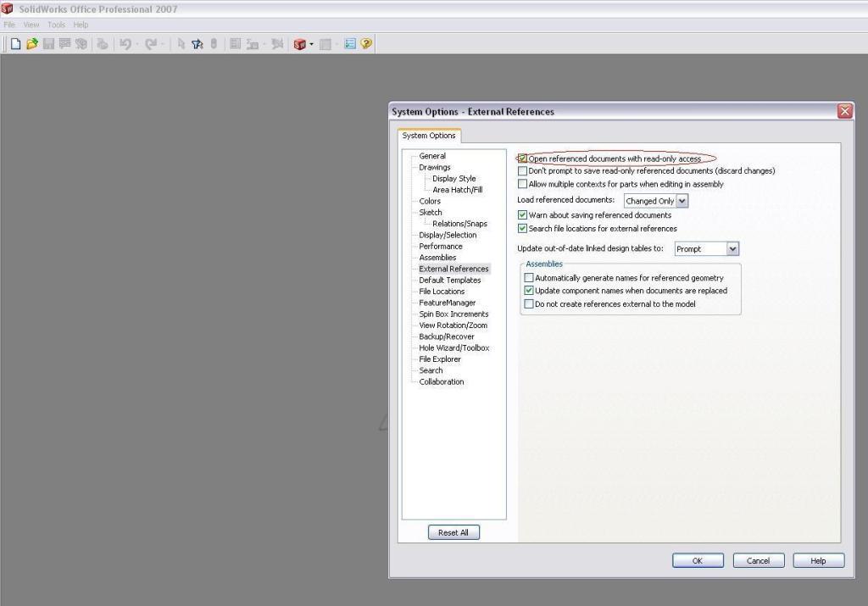Screen dimensions: 868x606
Task: Click the OK button
Action: [x=697, y=560]
